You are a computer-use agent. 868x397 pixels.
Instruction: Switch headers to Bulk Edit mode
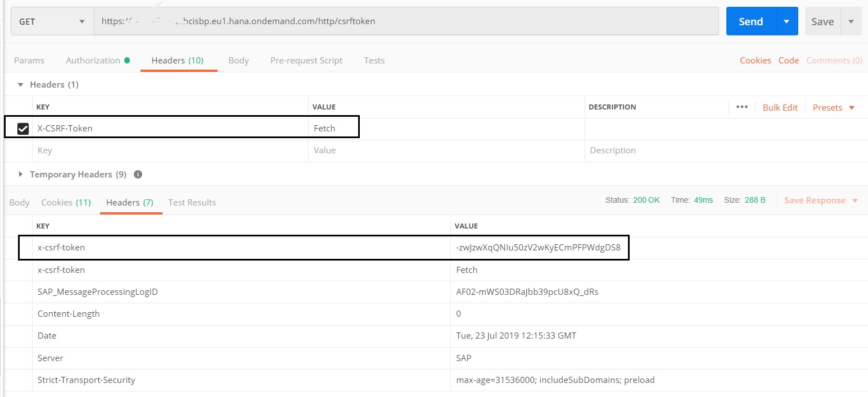pyautogui.click(x=780, y=107)
